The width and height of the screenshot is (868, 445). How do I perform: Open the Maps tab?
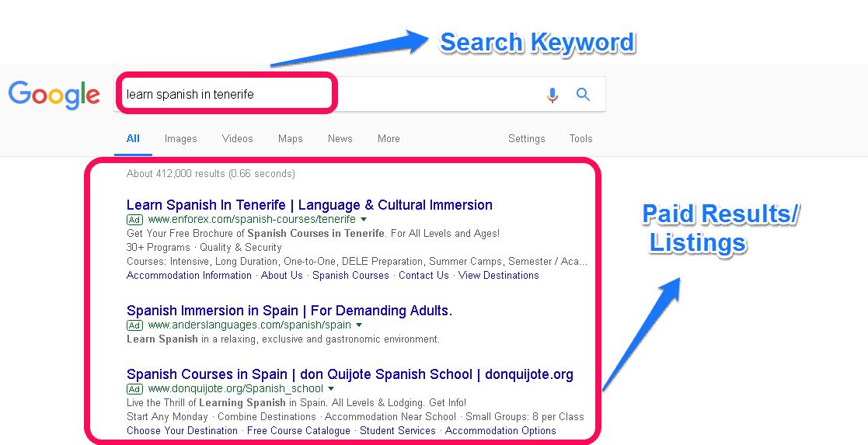coord(291,138)
